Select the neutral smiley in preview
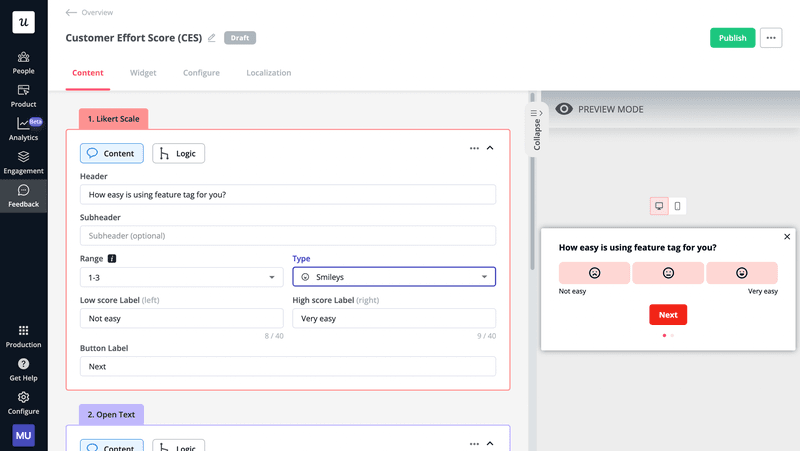The height and width of the screenshot is (451, 800). pos(668,273)
